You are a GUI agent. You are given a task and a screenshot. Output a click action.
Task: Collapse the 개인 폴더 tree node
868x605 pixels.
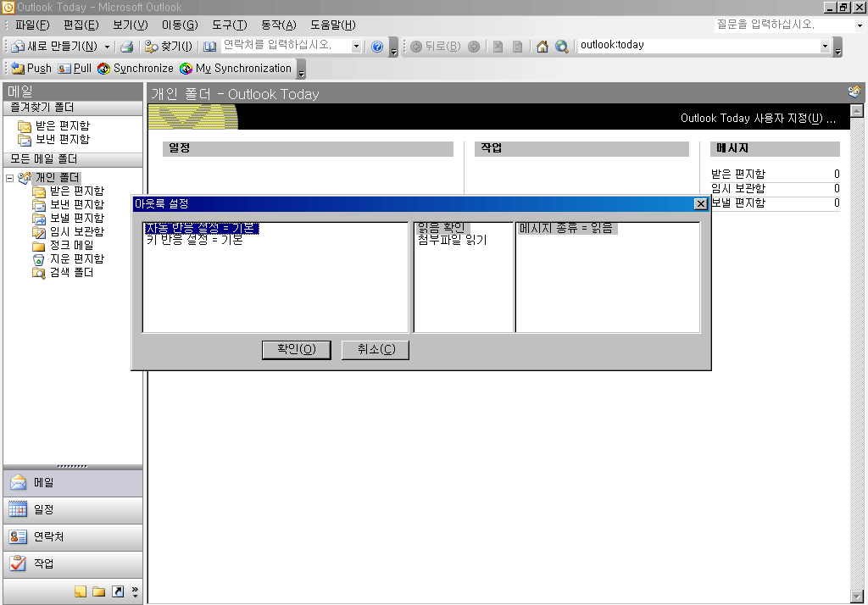click(9, 178)
